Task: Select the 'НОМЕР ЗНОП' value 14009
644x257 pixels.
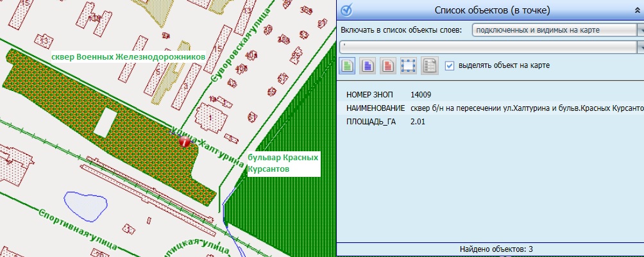Action: click(420, 95)
